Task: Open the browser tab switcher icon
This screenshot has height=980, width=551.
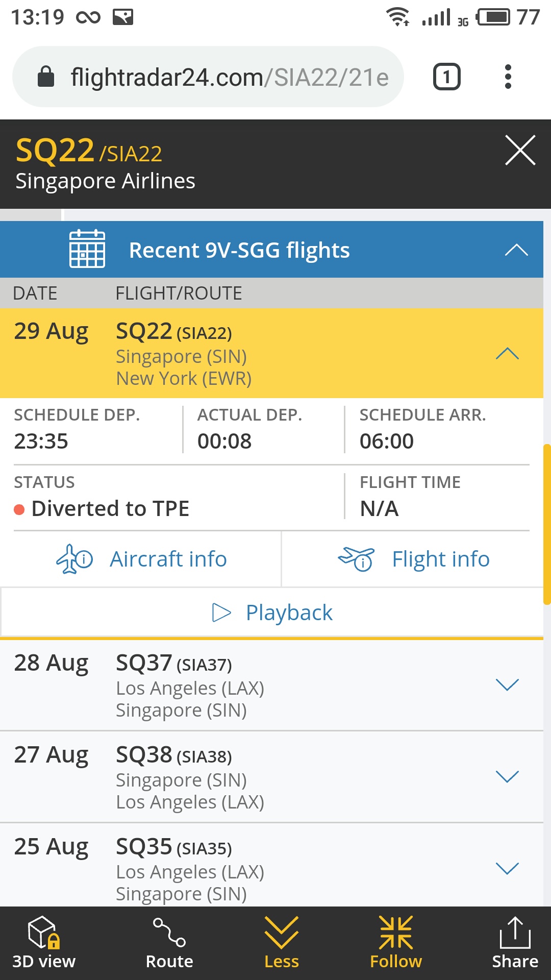Action: point(446,77)
